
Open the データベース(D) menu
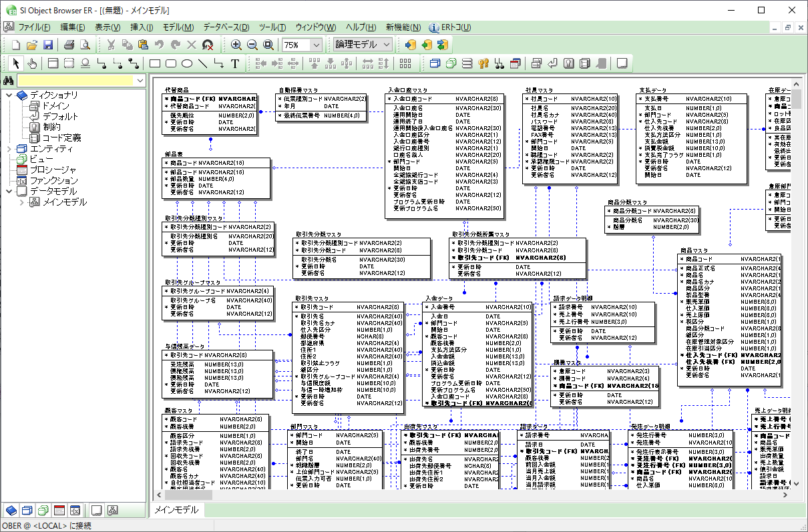click(x=226, y=27)
